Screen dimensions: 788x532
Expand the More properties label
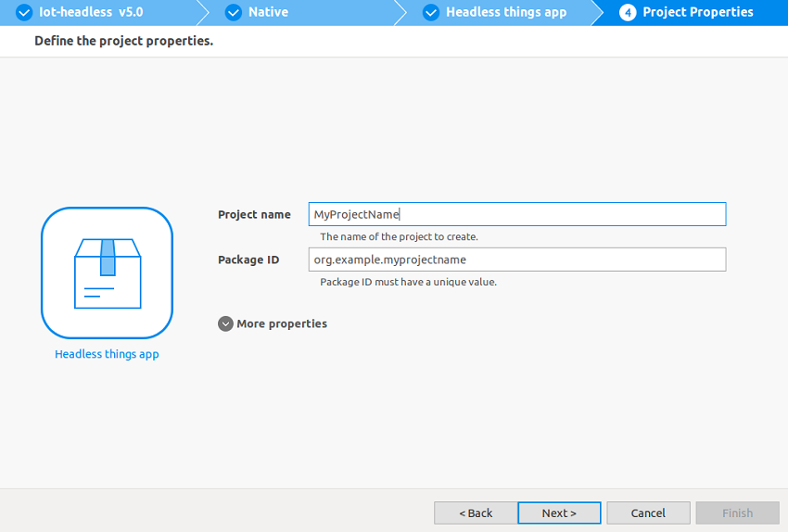click(x=282, y=323)
